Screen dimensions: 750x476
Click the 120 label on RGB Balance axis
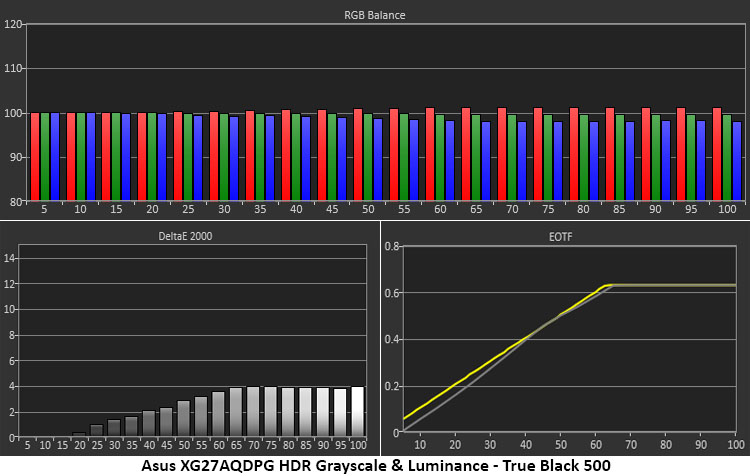[13, 24]
